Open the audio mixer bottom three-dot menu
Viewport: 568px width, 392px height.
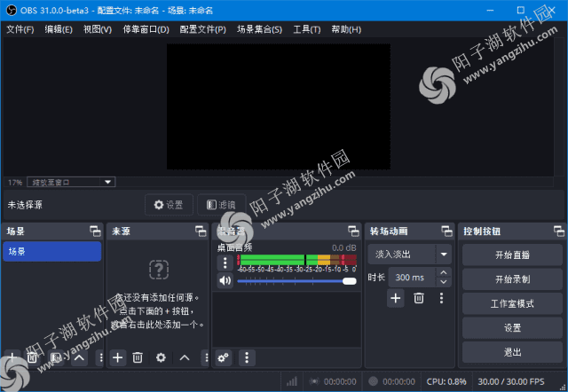(x=247, y=357)
